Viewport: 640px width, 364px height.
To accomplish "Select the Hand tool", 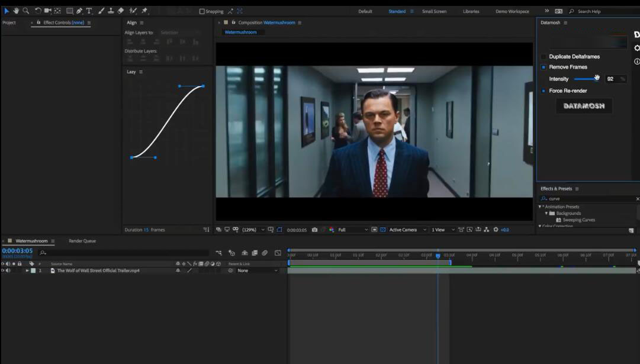I will click(17, 11).
